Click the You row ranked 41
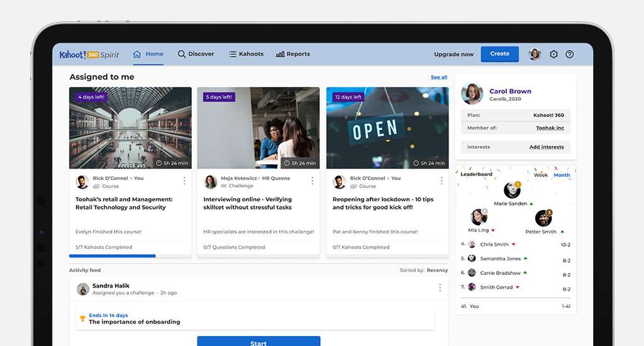Viewport: 644px width, 346px height. pyautogui.click(x=516, y=306)
